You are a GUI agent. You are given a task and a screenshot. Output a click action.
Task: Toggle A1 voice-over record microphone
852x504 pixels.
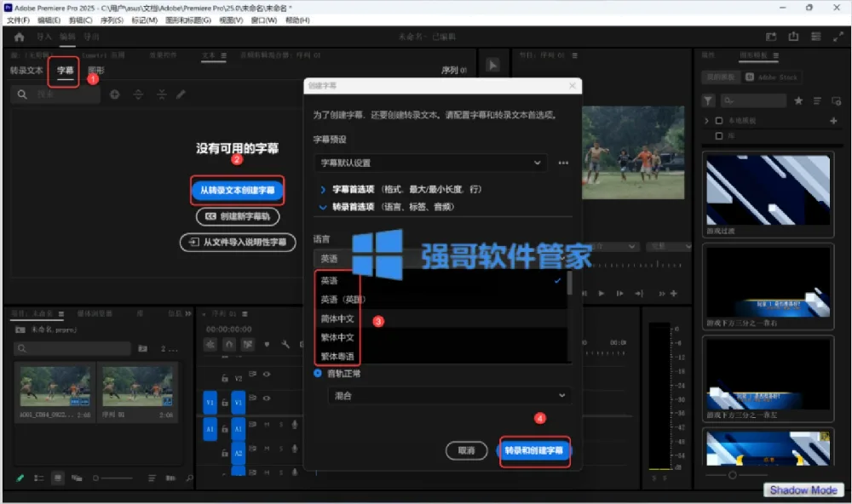(295, 424)
